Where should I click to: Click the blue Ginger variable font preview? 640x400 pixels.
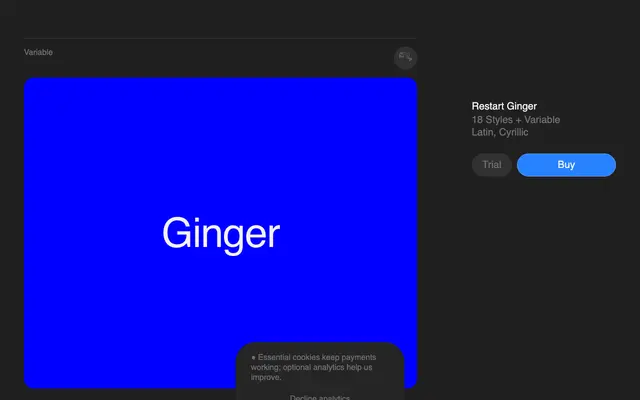[x=220, y=233]
